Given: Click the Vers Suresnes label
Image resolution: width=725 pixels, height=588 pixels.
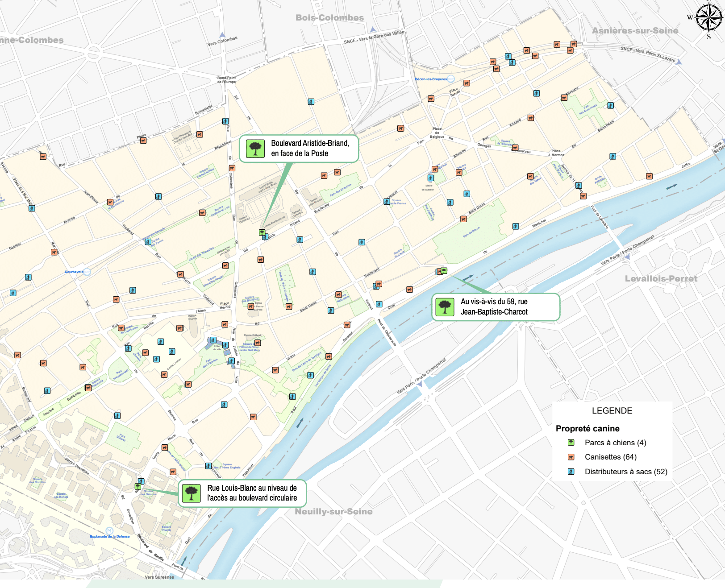Looking at the screenshot, I should 159,577.
